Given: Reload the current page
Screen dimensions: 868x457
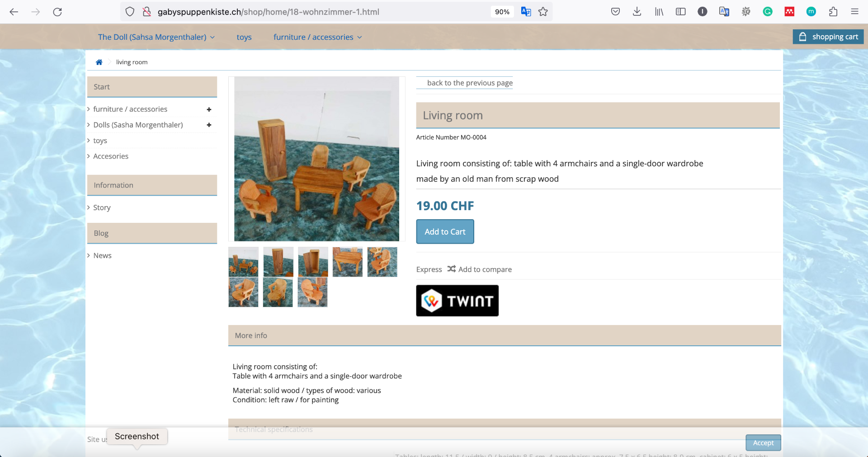Looking at the screenshot, I should click(57, 12).
